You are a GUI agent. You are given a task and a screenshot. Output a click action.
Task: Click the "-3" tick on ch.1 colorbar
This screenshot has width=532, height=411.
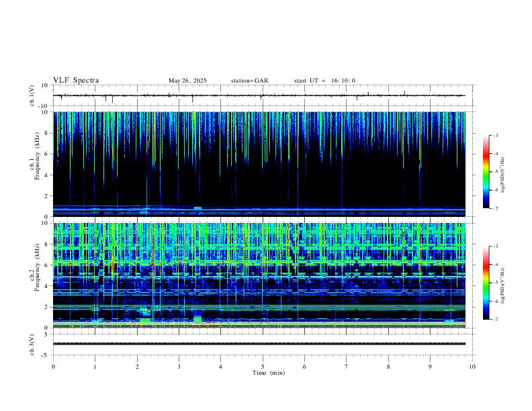(x=495, y=135)
